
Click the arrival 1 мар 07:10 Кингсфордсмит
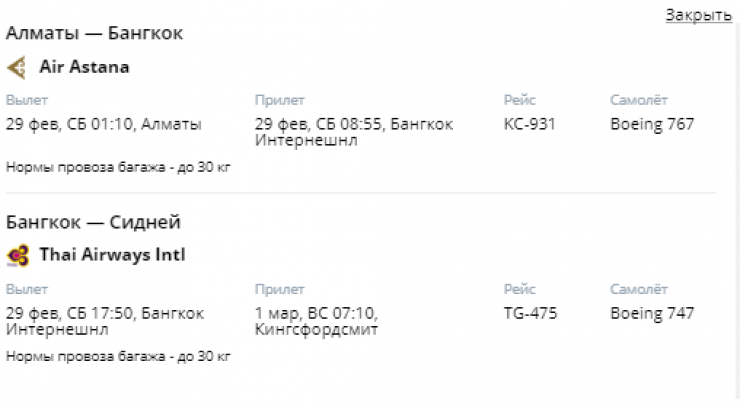(x=317, y=321)
